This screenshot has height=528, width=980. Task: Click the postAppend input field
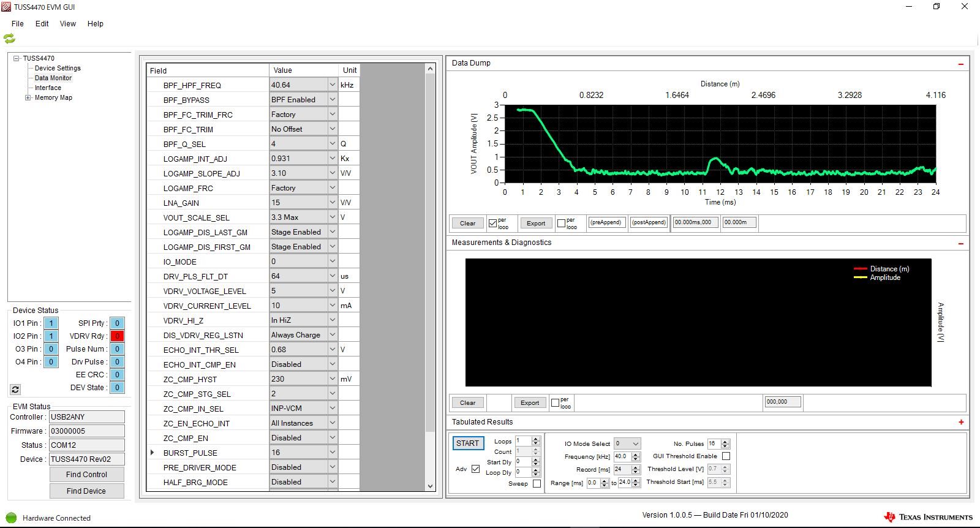(649, 222)
